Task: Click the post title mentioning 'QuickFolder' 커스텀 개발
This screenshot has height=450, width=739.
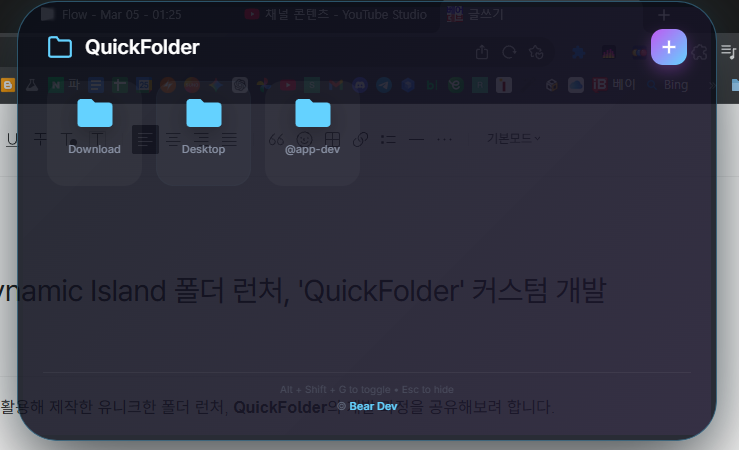Action: [303, 290]
